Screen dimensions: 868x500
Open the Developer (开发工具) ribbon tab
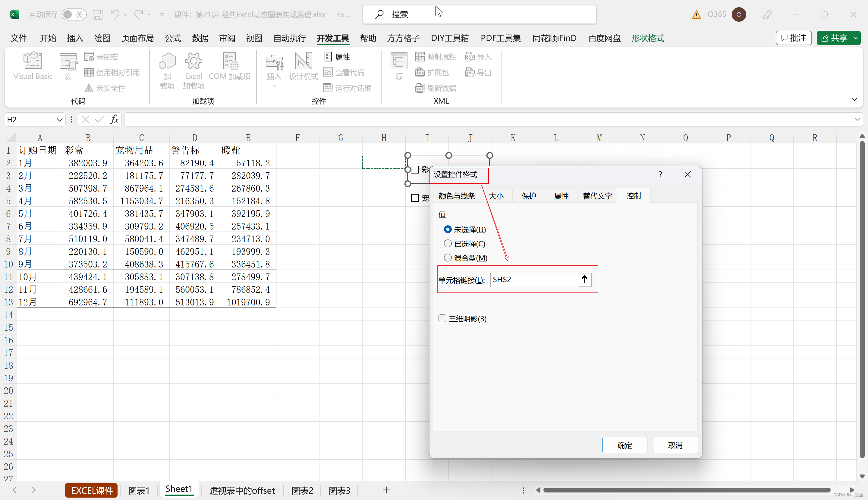coord(333,38)
